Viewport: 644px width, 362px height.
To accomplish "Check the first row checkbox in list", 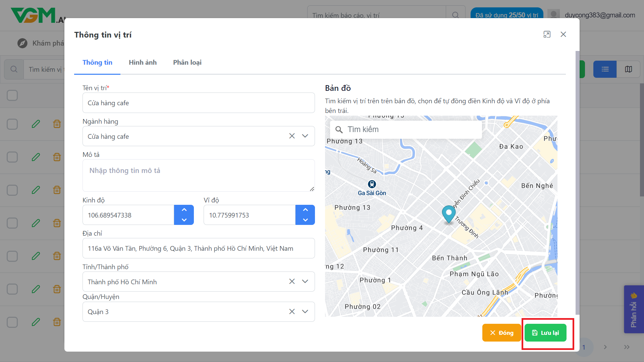I will [x=12, y=124].
